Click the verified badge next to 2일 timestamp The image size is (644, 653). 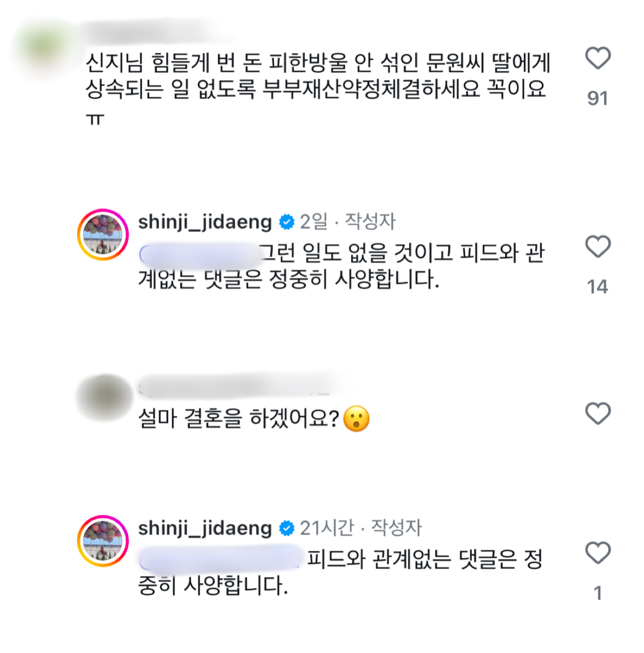click(287, 222)
